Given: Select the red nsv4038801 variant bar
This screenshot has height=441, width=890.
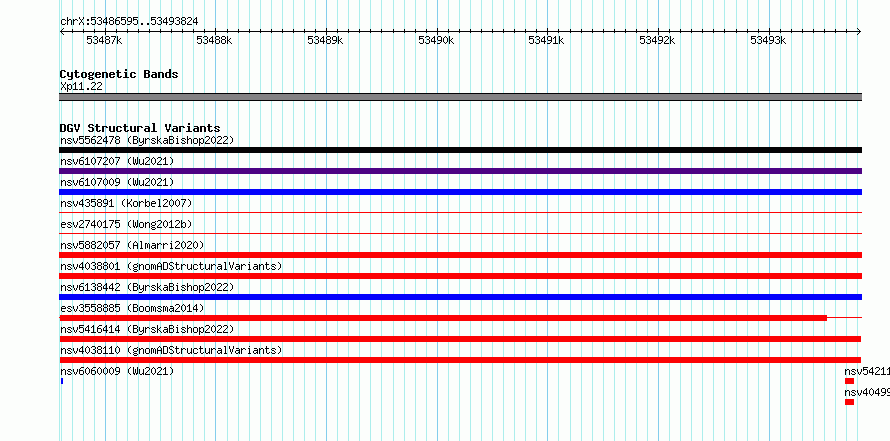Looking at the screenshot, I should pyautogui.click(x=460, y=276).
